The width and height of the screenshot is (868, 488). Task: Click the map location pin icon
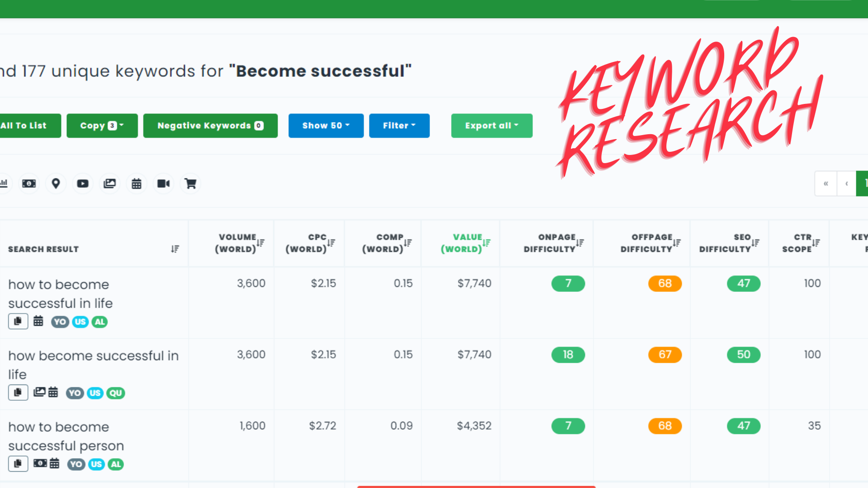[56, 183]
